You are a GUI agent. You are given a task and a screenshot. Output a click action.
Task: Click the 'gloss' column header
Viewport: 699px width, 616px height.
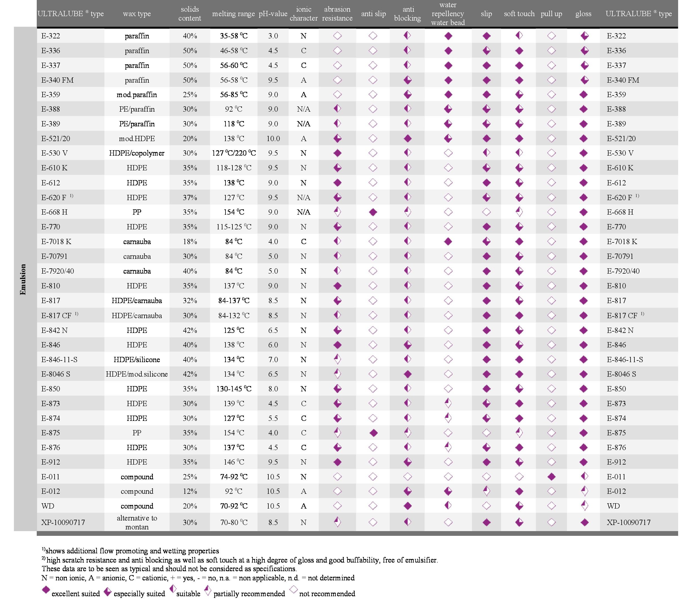(x=583, y=14)
